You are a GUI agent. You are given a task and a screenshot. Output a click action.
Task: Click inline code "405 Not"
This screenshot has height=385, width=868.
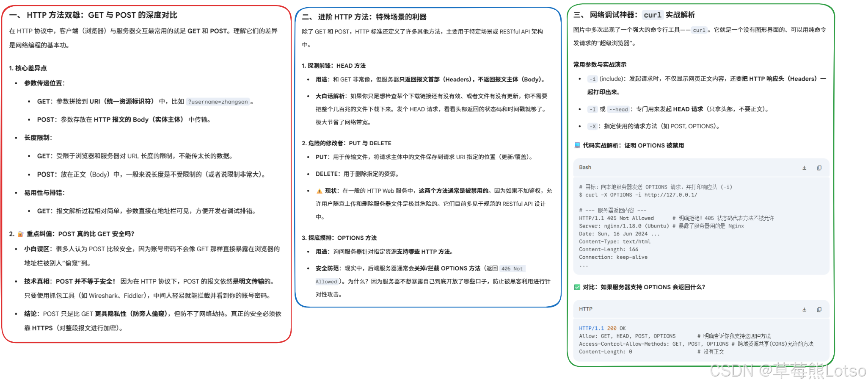(512, 269)
